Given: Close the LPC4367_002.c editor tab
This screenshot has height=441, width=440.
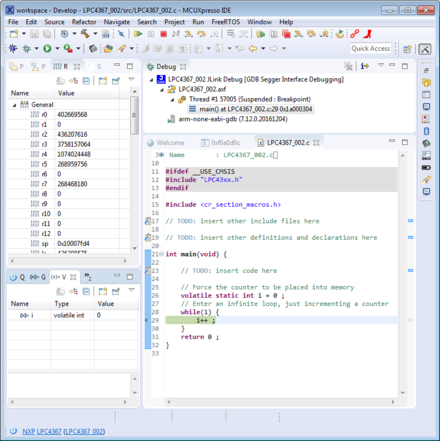Looking at the screenshot, I should [x=316, y=143].
